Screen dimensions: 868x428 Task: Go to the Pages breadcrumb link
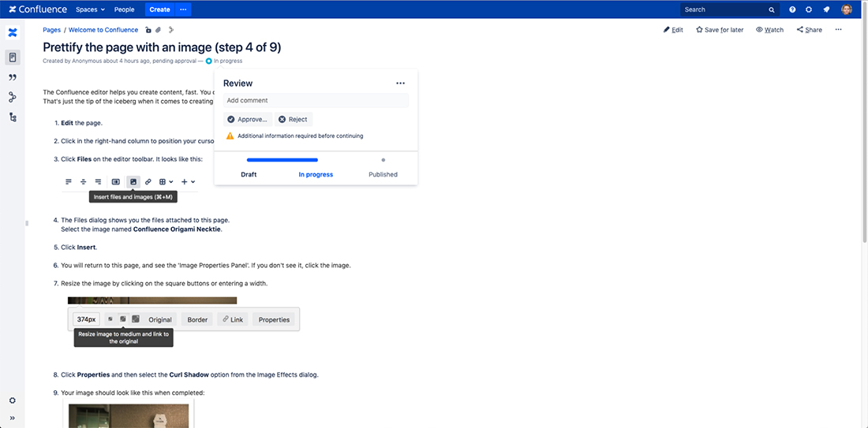coord(51,30)
